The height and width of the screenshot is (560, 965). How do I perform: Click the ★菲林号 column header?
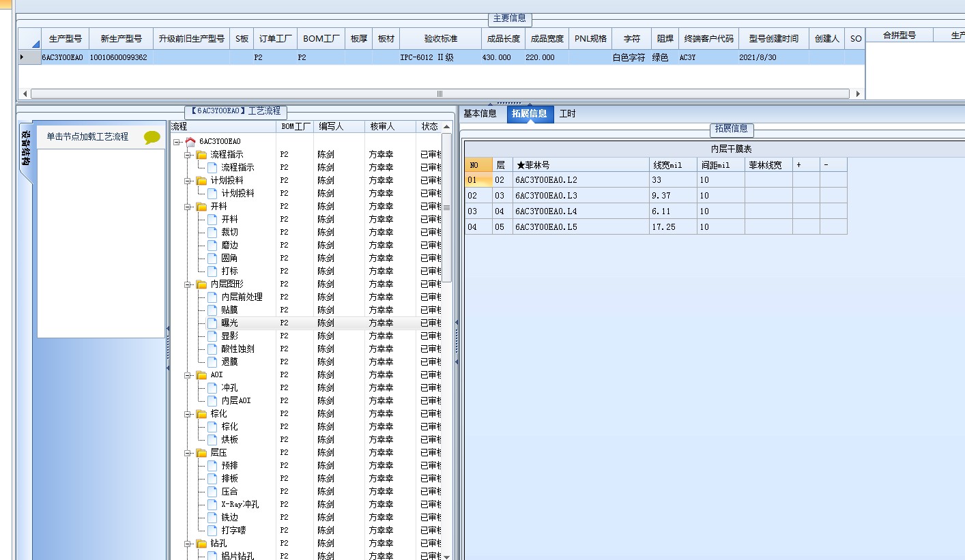point(581,164)
